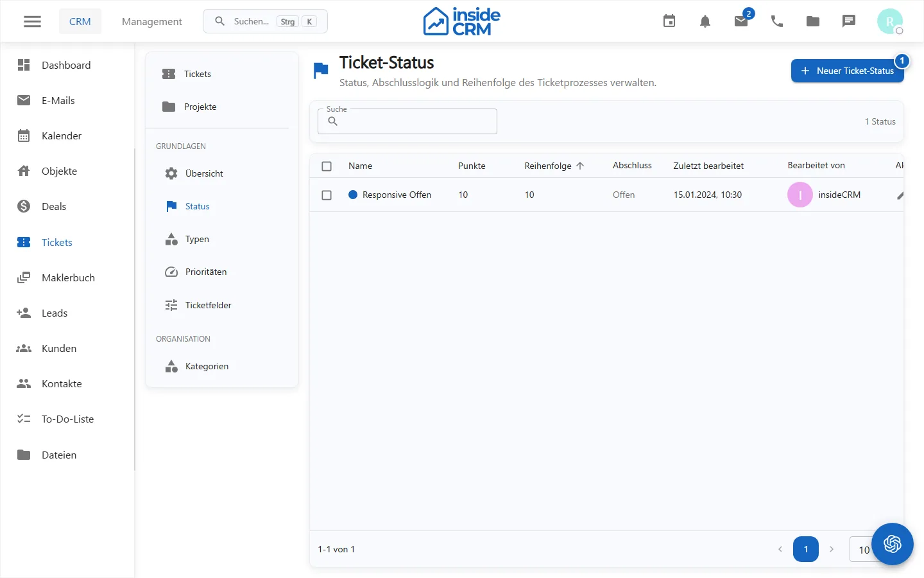The height and width of the screenshot is (578, 924).
Task: Click the 1-1 von 1 pagination text
Action: 336,549
